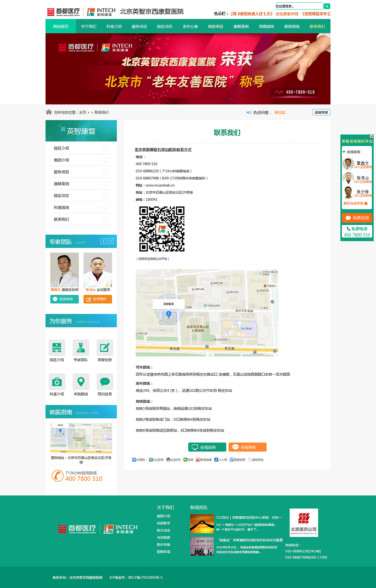376x588 pixels.
Task: Open the 院区动态 nav menu
Action: pos(165,26)
